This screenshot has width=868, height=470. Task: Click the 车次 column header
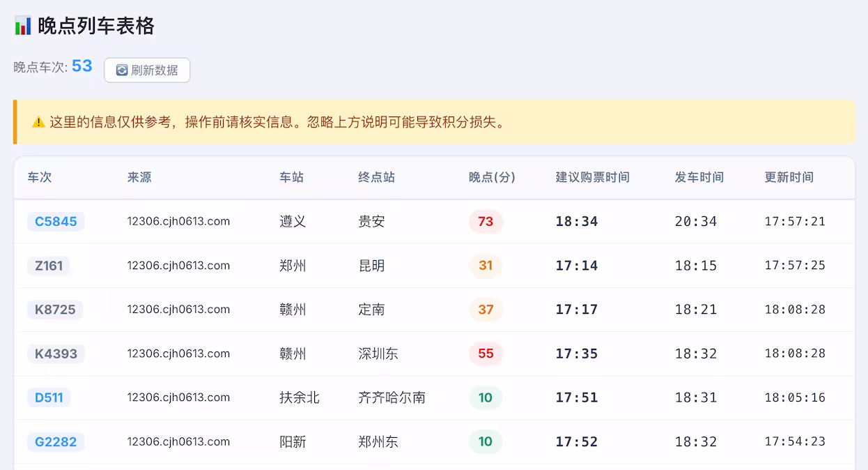pos(40,177)
